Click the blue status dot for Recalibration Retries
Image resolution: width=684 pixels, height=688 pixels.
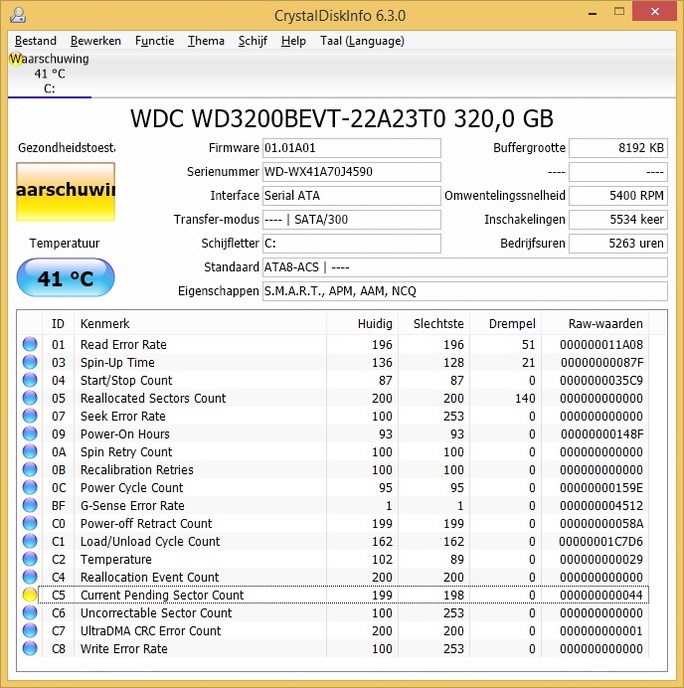pos(30,469)
